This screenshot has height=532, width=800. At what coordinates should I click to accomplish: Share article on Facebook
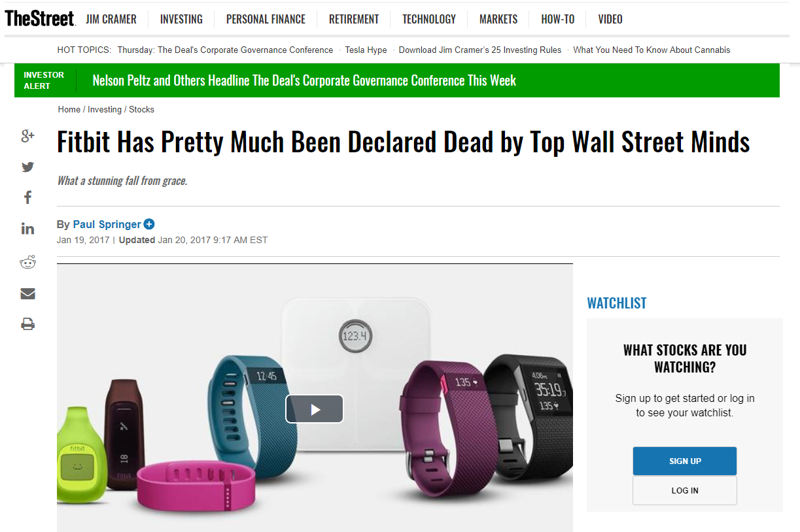[27, 197]
